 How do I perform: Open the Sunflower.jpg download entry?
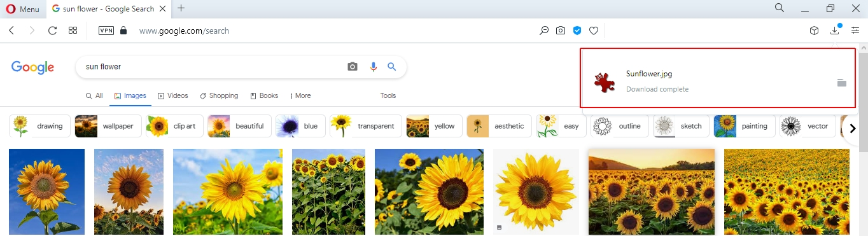[x=718, y=78]
